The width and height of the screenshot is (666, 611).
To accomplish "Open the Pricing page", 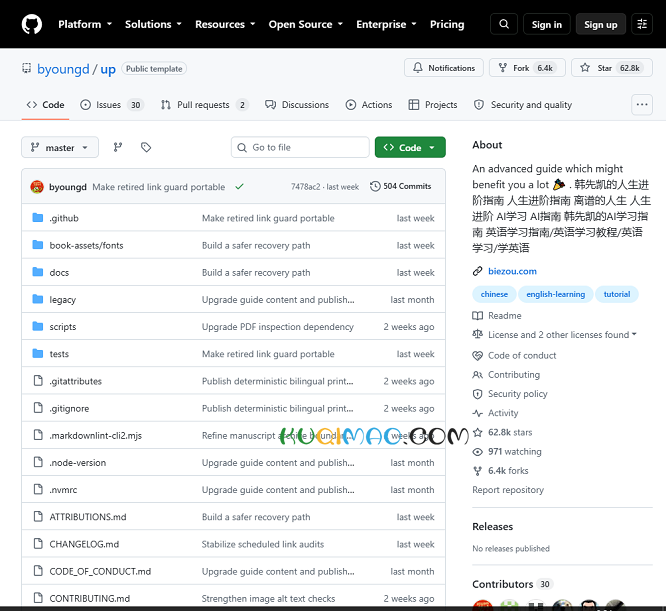I will click(447, 24).
